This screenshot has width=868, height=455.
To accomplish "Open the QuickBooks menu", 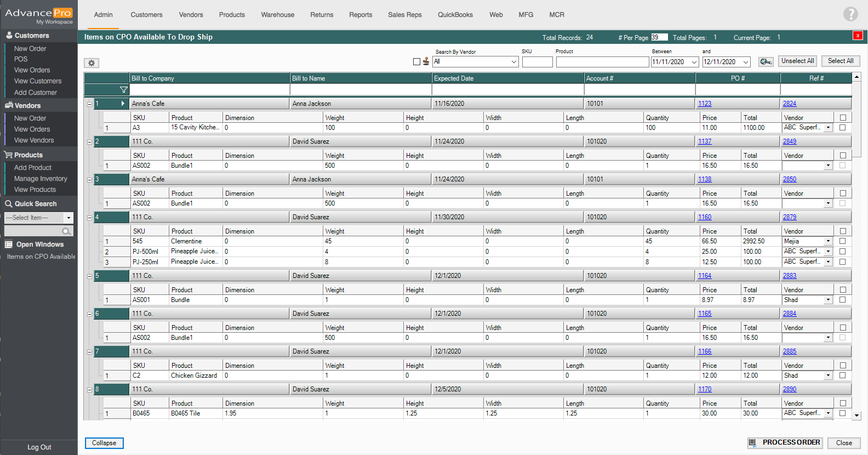I will pos(455,15).
